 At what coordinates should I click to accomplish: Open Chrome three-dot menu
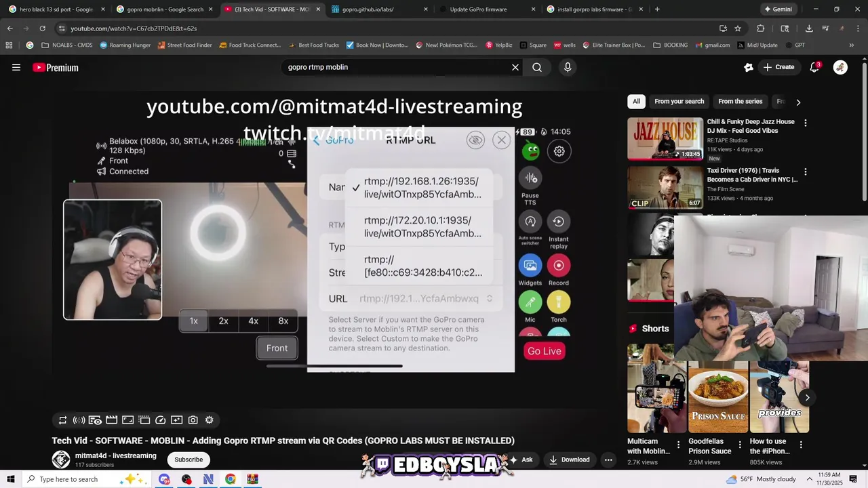[x=858, y=28]
